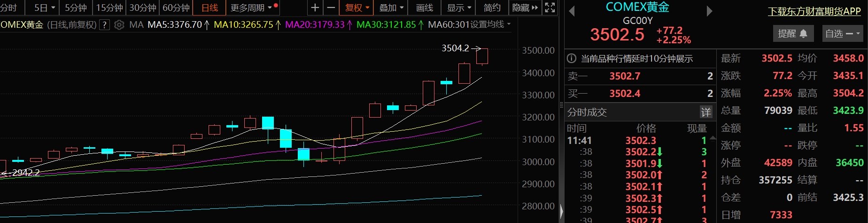The width and height of the screenshot is (868, 223).
Task: Click the 内盘 value 36450
Action: click(x=850, y=163)
